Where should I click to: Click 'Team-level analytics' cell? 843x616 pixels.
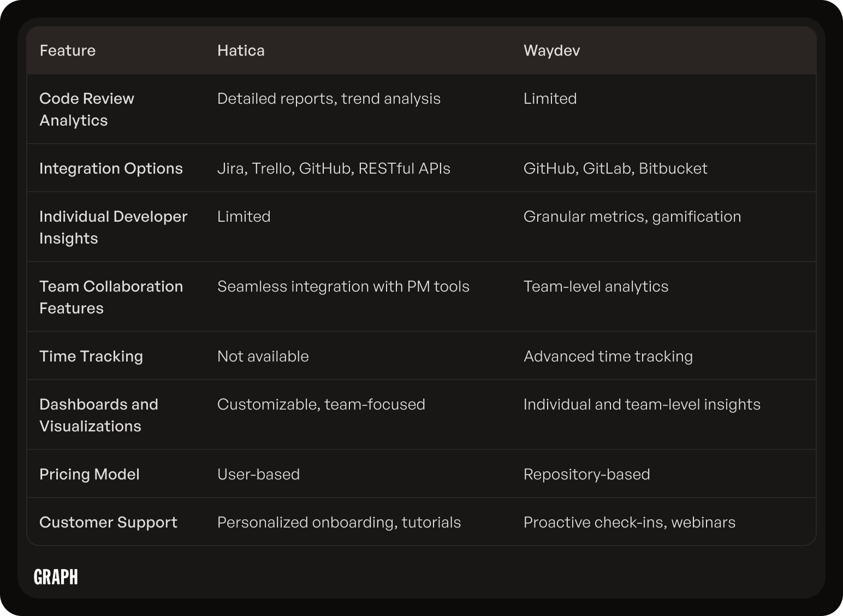click(x=596, y=287)
